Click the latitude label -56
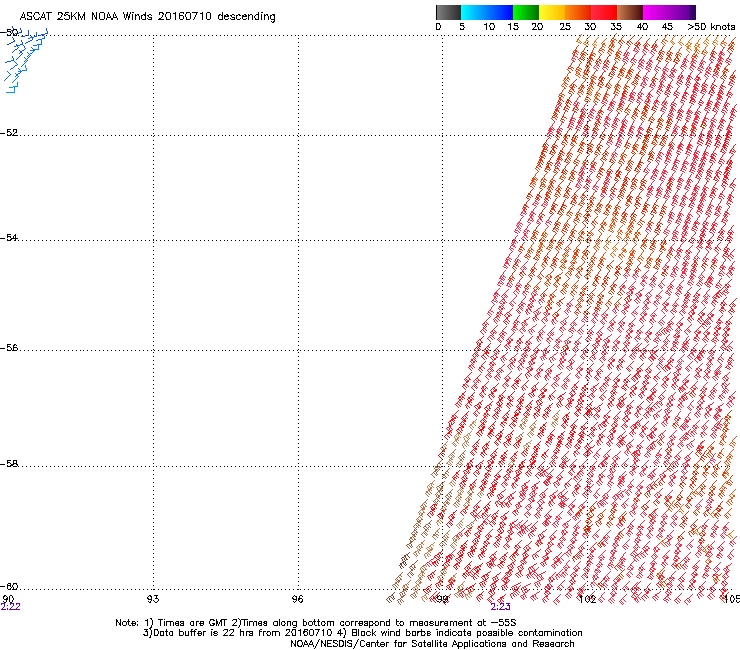740x650 pixels. tap(9, 348)
